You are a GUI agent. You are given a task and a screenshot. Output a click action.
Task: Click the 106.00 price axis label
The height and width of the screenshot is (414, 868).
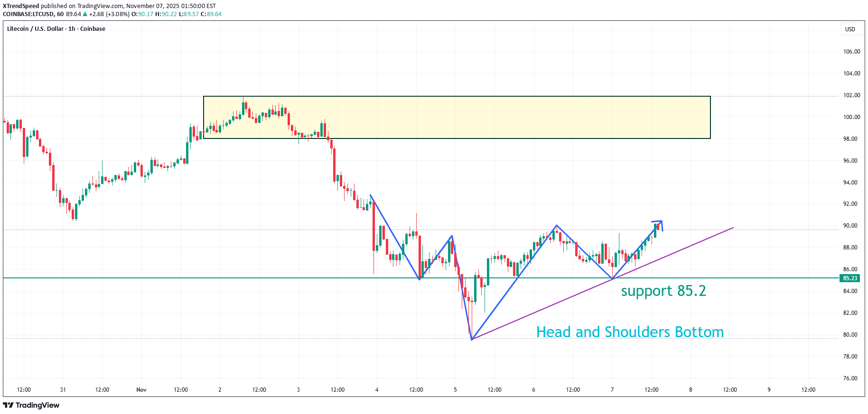tap(851, 52)
